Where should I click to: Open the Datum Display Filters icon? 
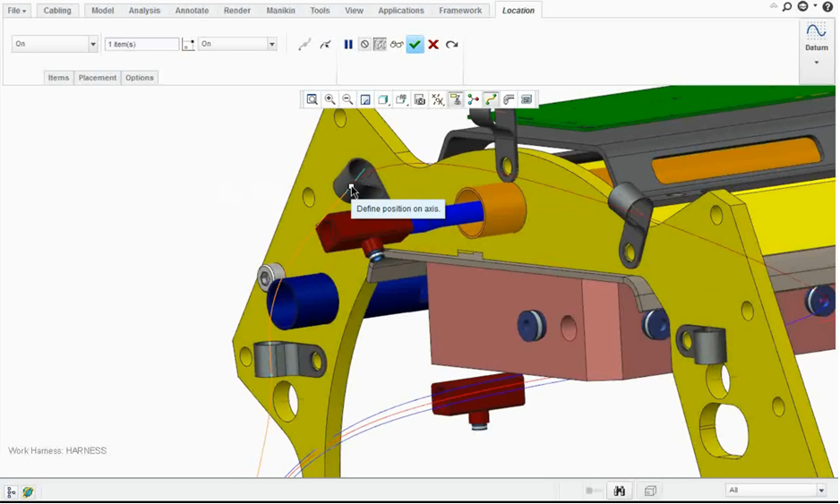click(438, 99)
